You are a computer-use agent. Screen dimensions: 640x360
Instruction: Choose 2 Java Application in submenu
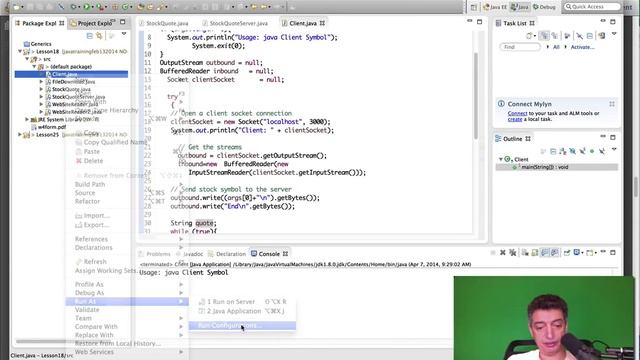(242, 311)
